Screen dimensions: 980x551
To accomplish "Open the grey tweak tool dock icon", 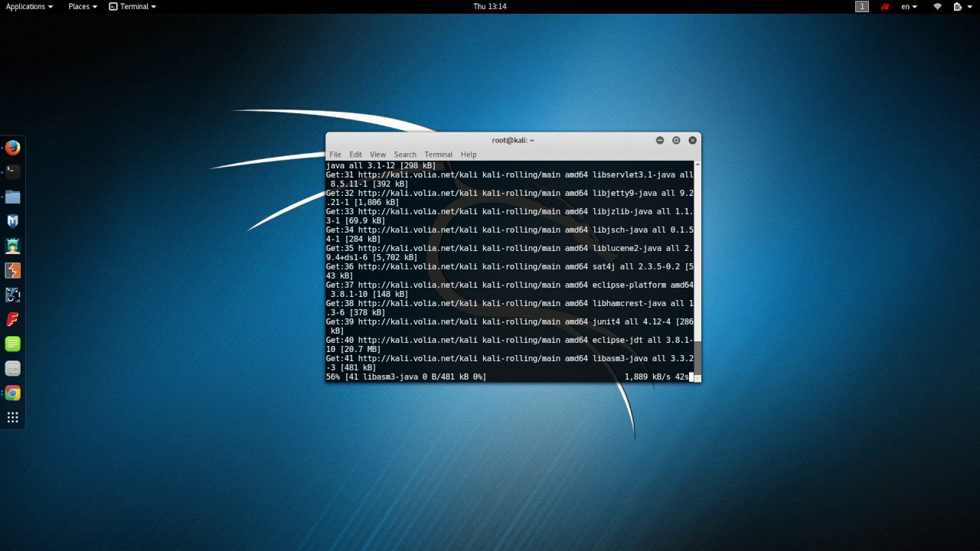I will click(12, 368).
